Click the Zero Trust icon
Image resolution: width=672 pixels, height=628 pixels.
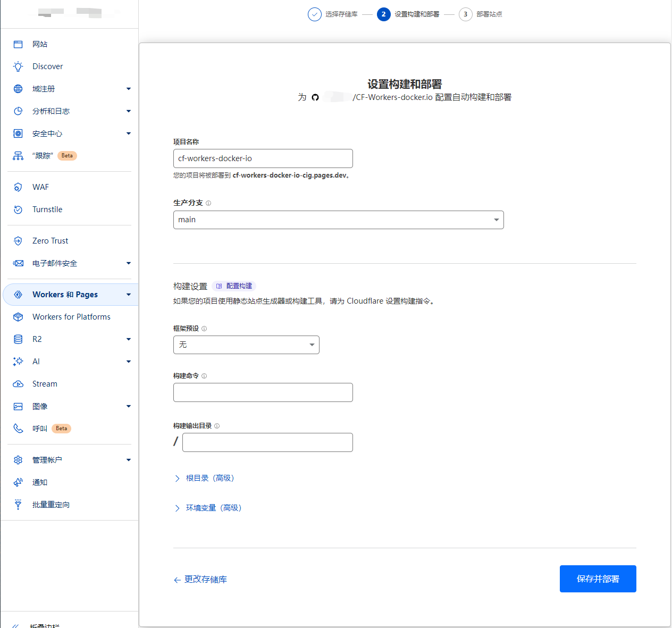pyautogui.click(x=18, y=241)
